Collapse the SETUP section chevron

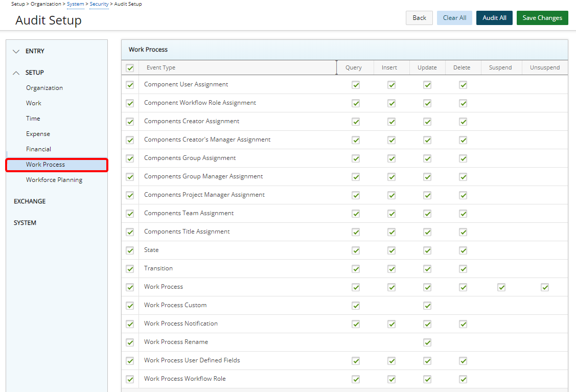click(16, 73)
